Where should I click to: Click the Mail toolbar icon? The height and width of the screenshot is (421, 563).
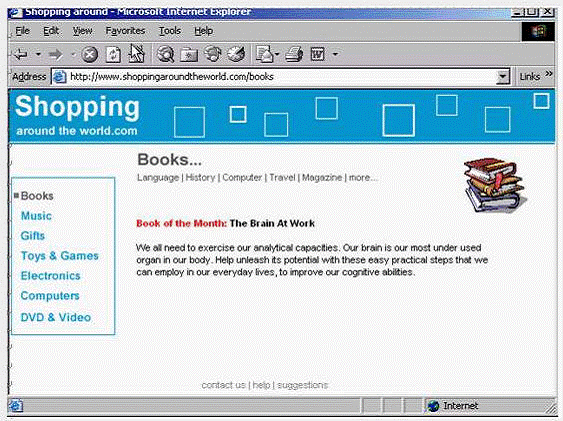pyautogui.click(x=264, y=54)
